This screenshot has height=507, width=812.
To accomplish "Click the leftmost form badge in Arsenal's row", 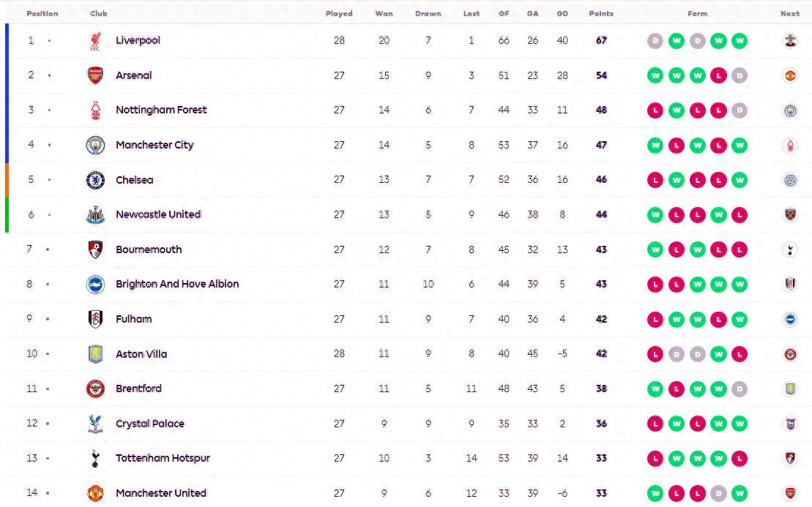I will pos(655,75).
